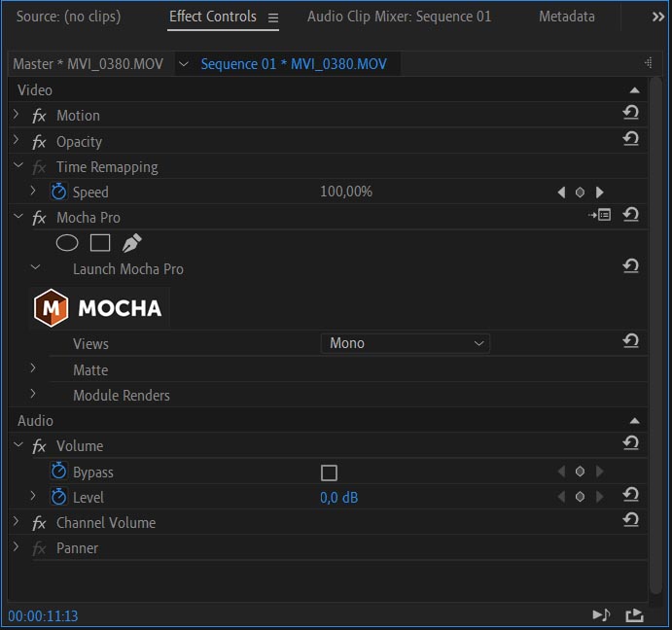Add or remove Level keyframe
The height and width of the screenshot is (630, 672).
tap(580, 497)
